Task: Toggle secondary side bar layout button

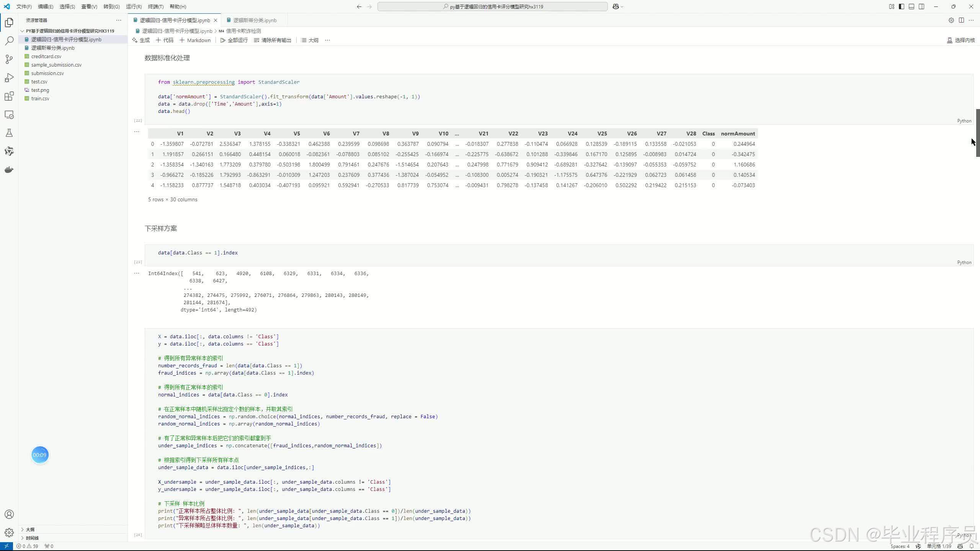Action: pos(921,7)
